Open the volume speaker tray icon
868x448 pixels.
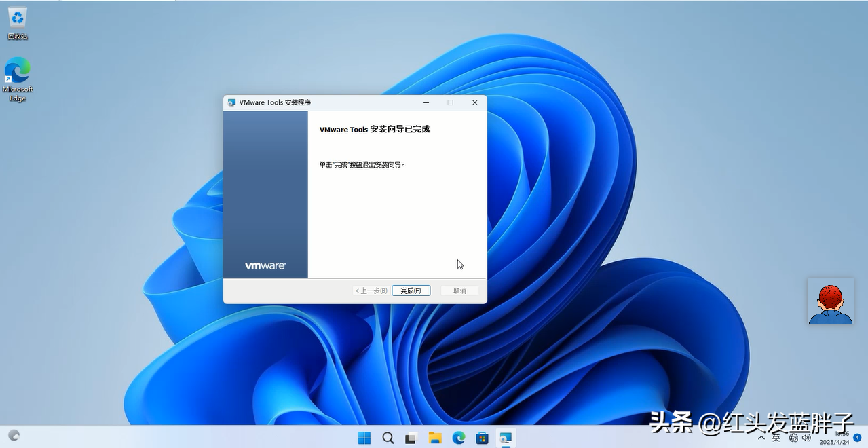[806, 438]
